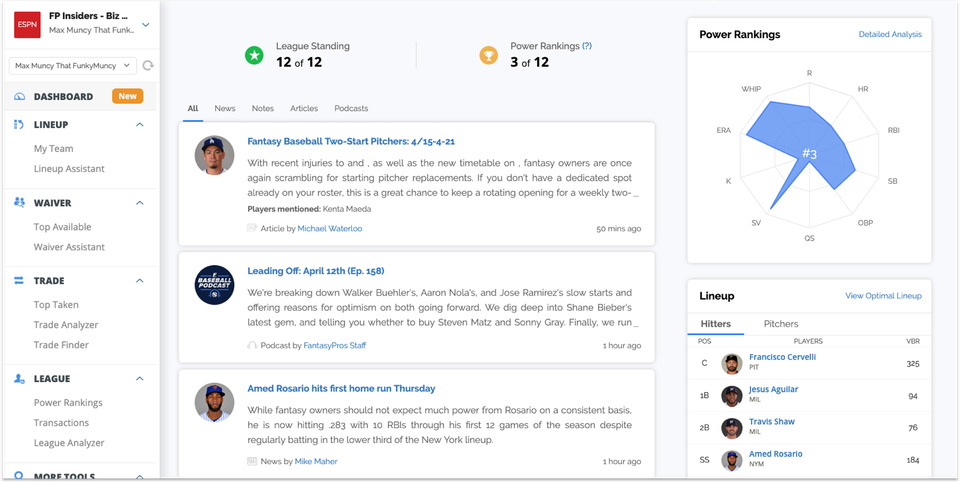Screen dimensions: 960x482
Task: Click author link Mike Maher
Action: tap(316, 461)
